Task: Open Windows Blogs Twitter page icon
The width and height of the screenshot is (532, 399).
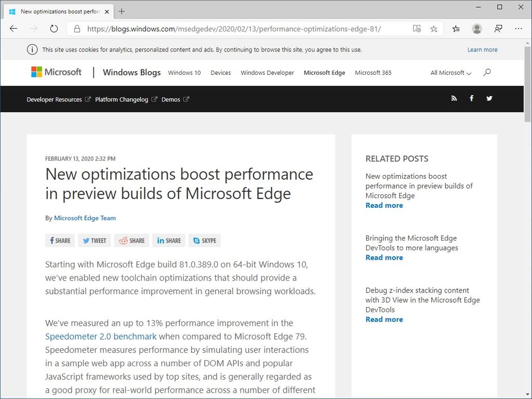Action: (x=489, y=98)
